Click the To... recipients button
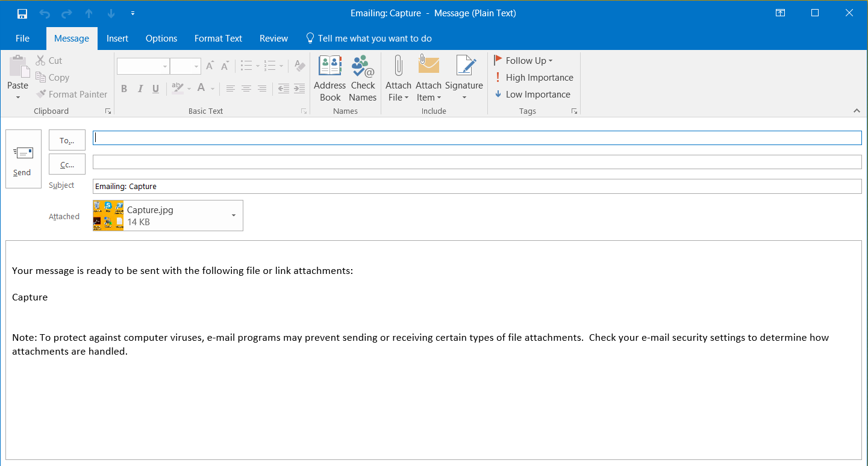The width and height of the screenshot is (868, 466). pos(67,140)
